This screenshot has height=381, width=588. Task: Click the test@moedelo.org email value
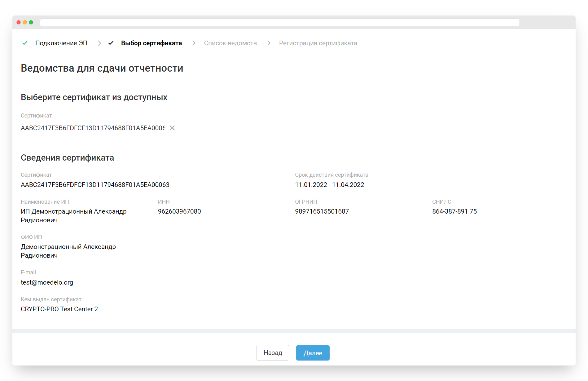(47, 282)
